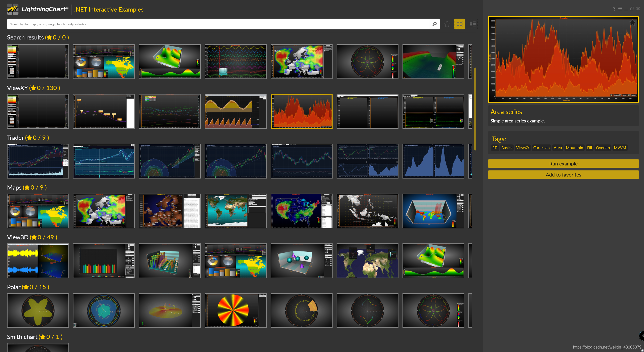The image size is (644, 352).
Task: Open the yellow sine and sawtooth area thumbnail
Action: pyautogui.click(x=236, y=111)
